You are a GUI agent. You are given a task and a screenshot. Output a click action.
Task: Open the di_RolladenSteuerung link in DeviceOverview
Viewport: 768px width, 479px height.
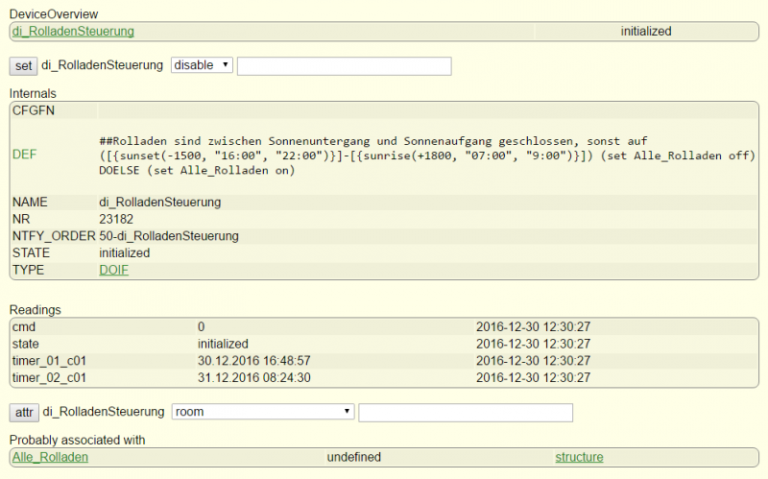pyautogui.click(x=73, y=31)
